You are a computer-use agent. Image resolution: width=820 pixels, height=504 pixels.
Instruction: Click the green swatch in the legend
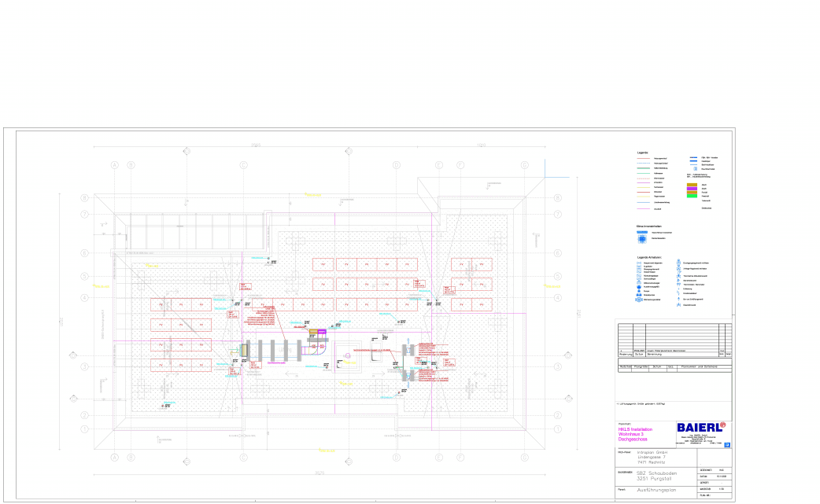[x=692, y=195]
